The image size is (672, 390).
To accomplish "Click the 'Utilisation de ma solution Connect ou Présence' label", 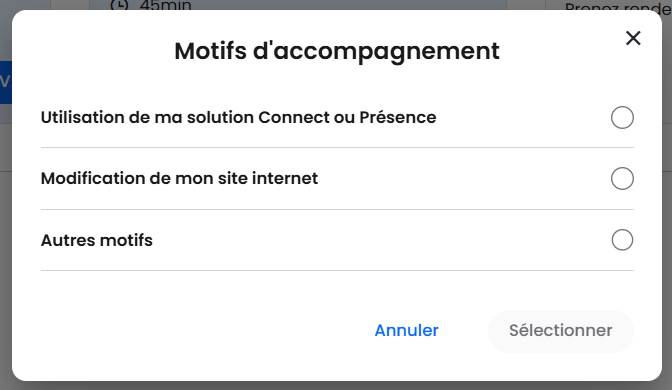I will coord(238,117).
